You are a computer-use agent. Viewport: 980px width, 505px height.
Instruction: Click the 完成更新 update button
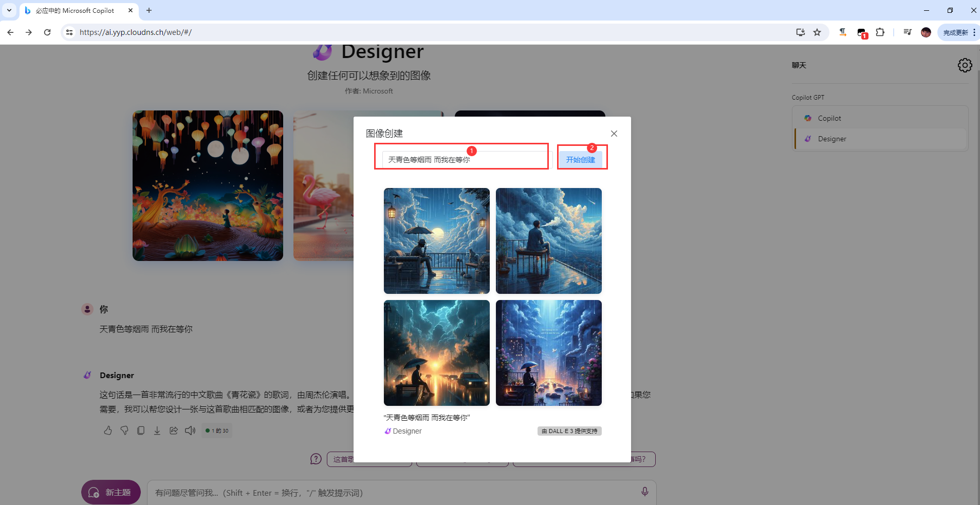click(958, 32)
